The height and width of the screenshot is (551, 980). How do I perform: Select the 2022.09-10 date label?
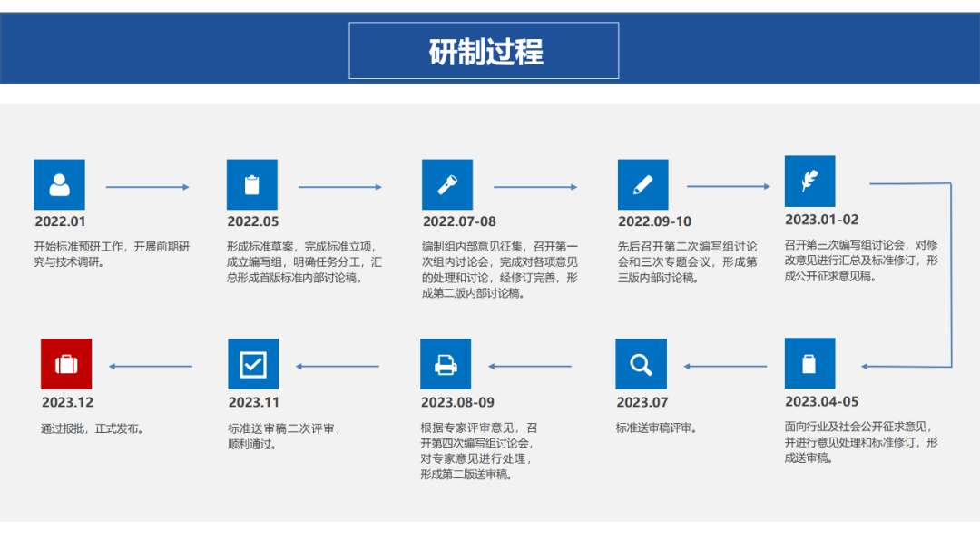click(654, 221)
